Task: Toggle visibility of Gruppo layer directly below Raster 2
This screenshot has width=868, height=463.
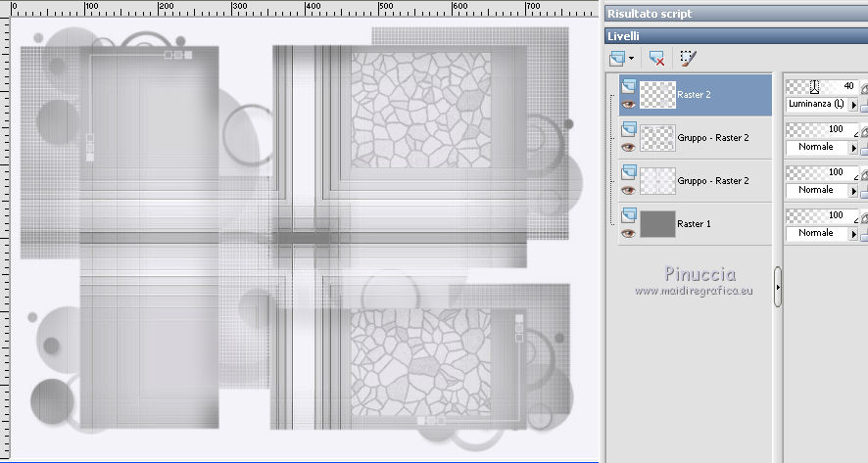Action: (628, 147)
